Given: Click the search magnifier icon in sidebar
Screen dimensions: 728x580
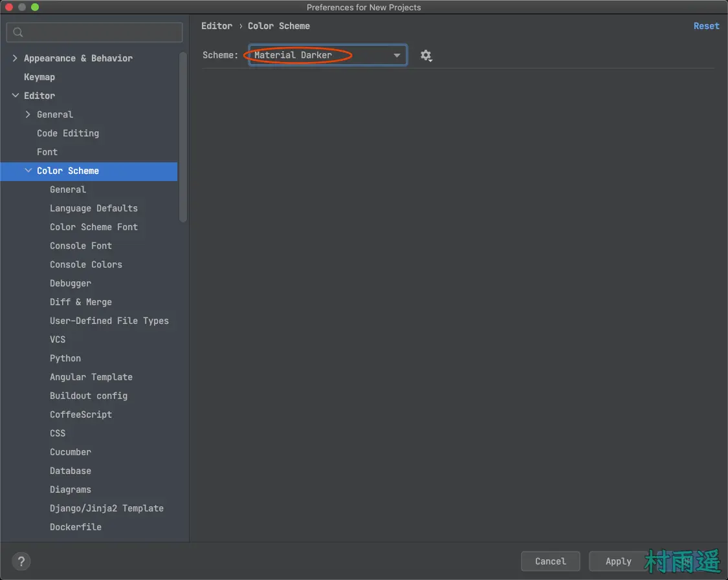Looking at the screenshot, I should click(x=18, y=32).
